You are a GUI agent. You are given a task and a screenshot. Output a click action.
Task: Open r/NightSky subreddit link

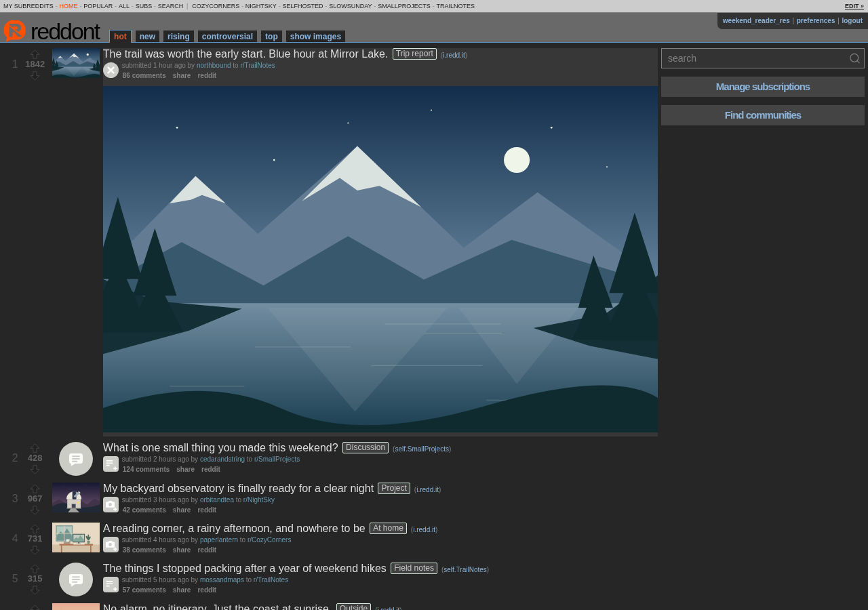(x=259, y=500)
